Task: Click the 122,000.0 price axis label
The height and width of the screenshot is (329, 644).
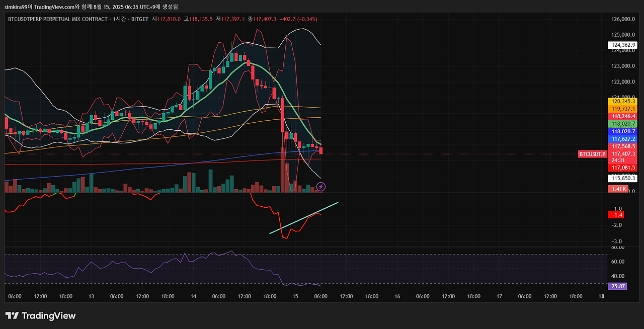Action: 623,81
